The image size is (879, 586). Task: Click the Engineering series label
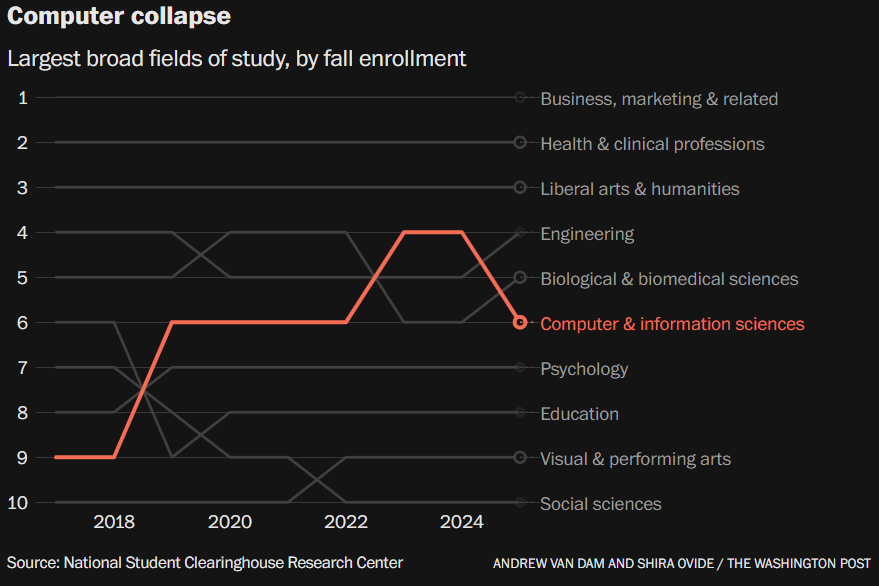tap(587, 234)
